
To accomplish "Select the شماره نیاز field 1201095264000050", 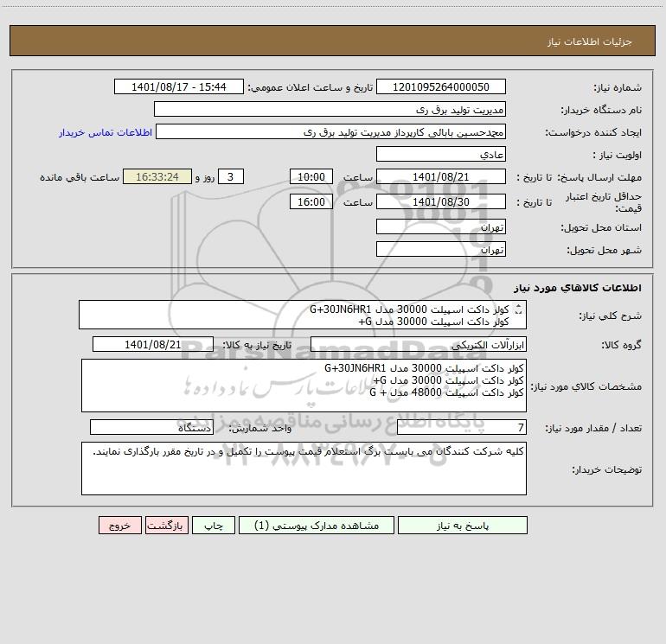I will click(x=441, y=86).
